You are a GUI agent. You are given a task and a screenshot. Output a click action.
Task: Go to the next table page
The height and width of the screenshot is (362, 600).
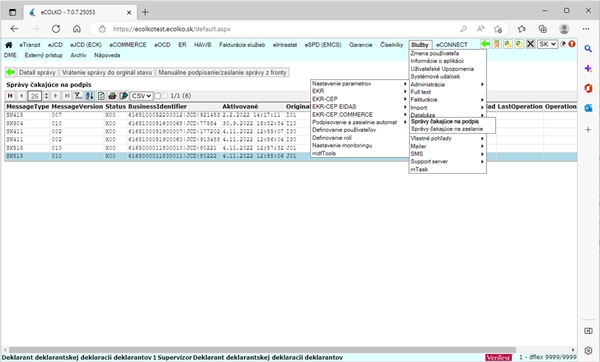pyautogui.click(x=55, y=96)
